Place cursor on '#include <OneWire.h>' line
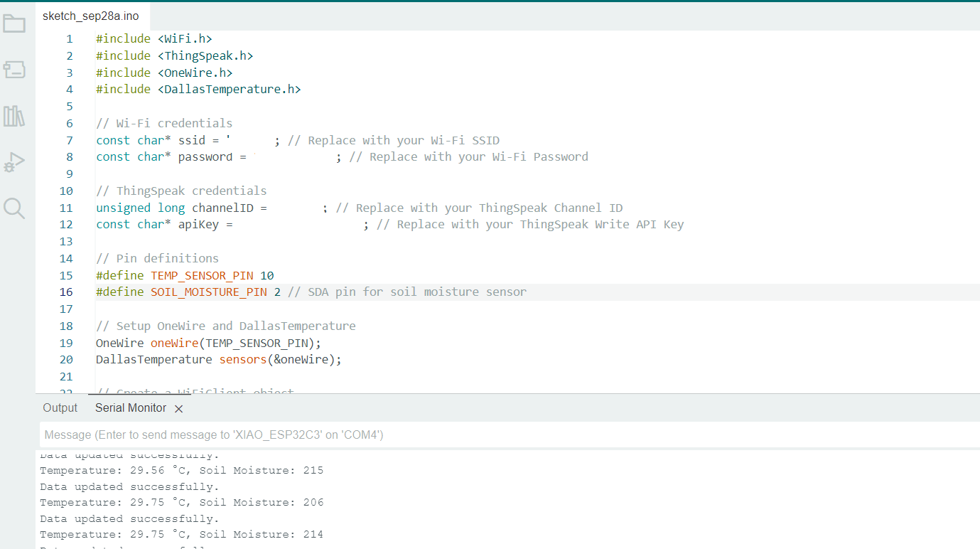 point(164,73)
